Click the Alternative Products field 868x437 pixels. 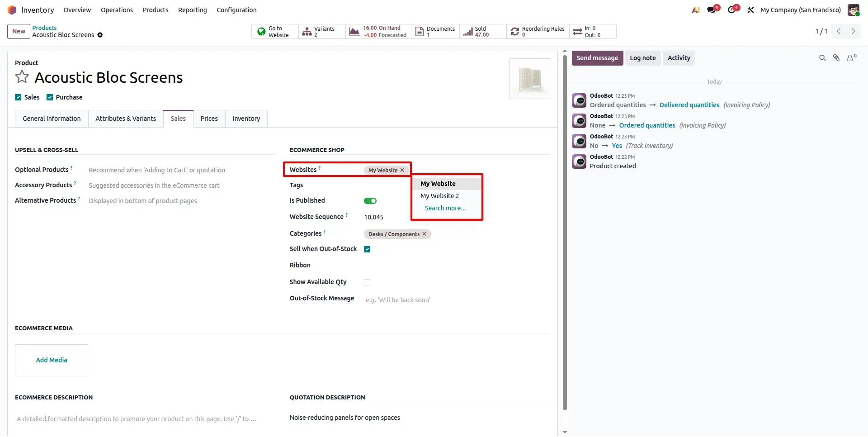tap(181, 201)
